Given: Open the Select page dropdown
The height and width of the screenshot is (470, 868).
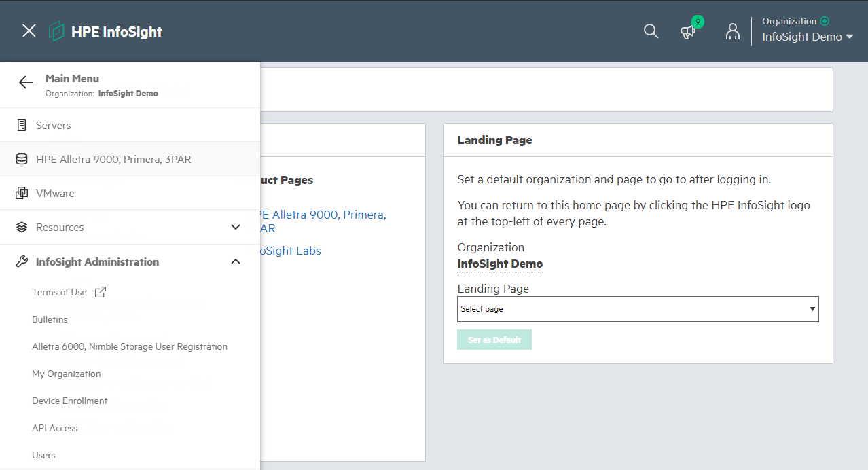Looking at the screenshot, I should coord(637,308).
